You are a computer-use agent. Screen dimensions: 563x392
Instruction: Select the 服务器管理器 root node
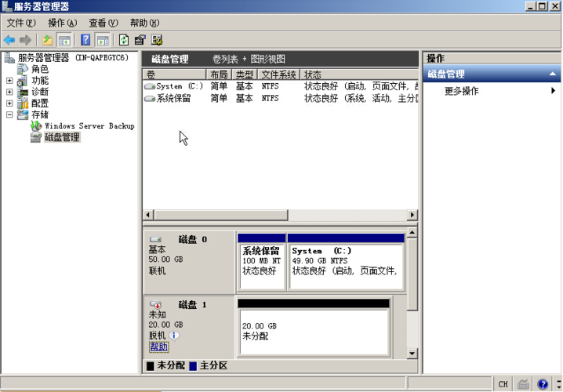73,57
